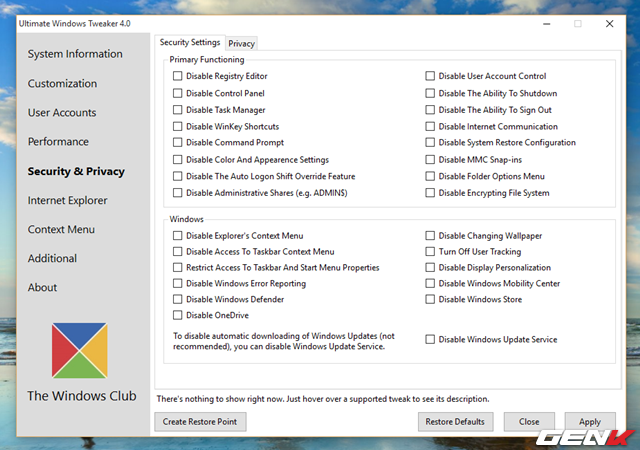The image size is (640, 450).
Task: Select Security & Privacy in the sidebar
Action: 76,171
